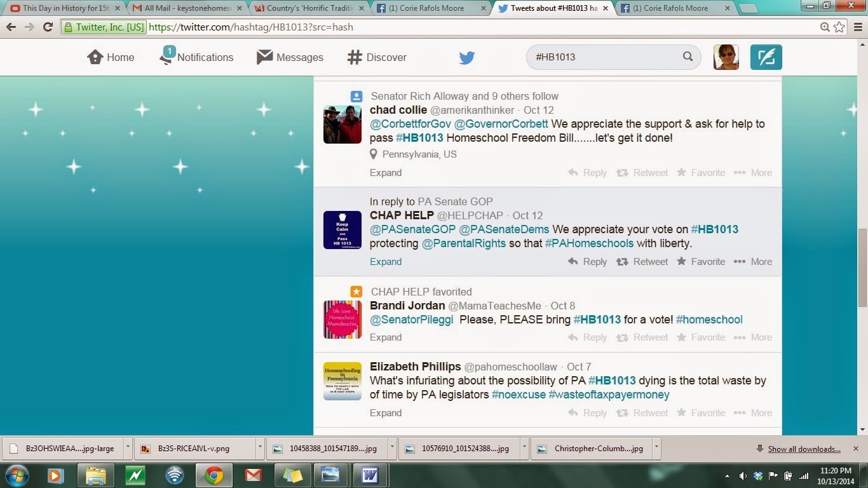Open the Chrome menu icon

point(857,27)
